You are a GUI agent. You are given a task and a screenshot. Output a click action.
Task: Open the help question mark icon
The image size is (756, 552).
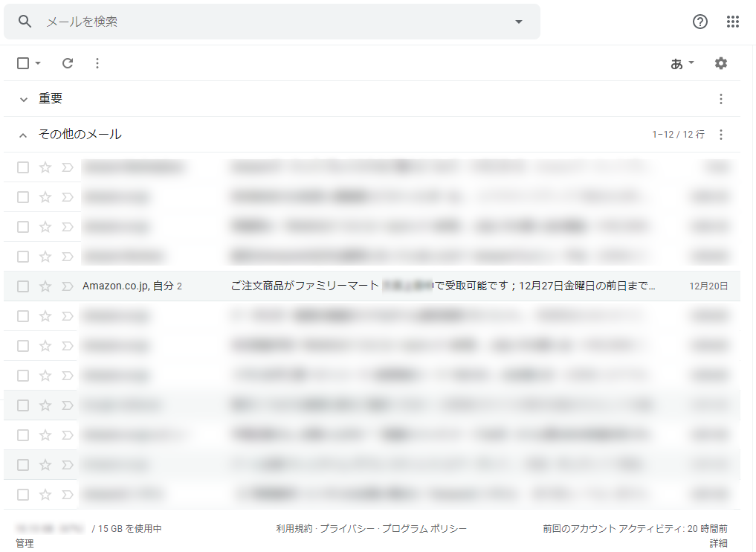(700, 22)
